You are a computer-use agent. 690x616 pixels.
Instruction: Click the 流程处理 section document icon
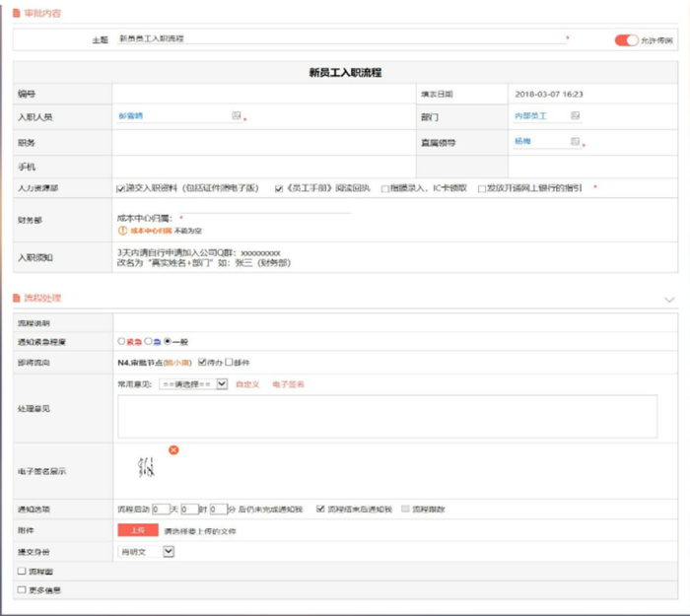click(16, 298)
